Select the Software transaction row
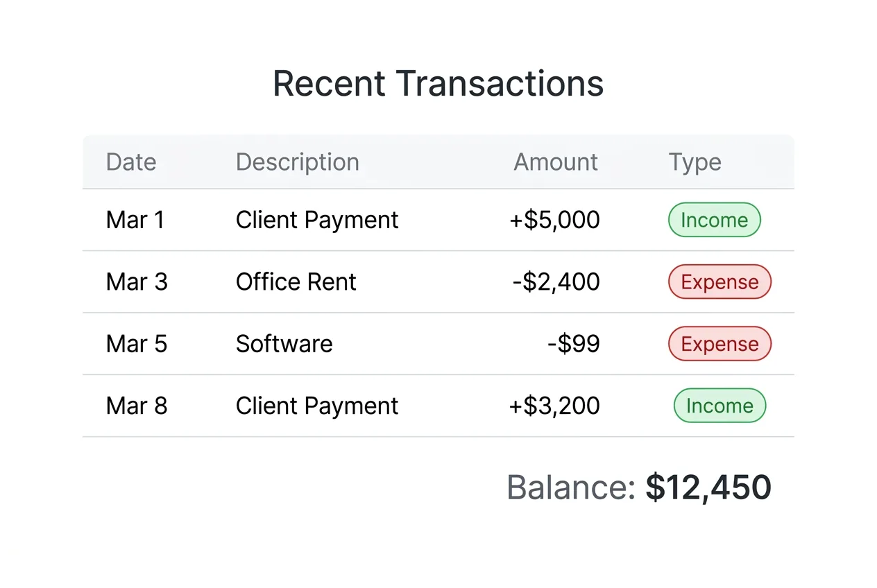The width and height of the screenshot is (877, 588). 284,343
